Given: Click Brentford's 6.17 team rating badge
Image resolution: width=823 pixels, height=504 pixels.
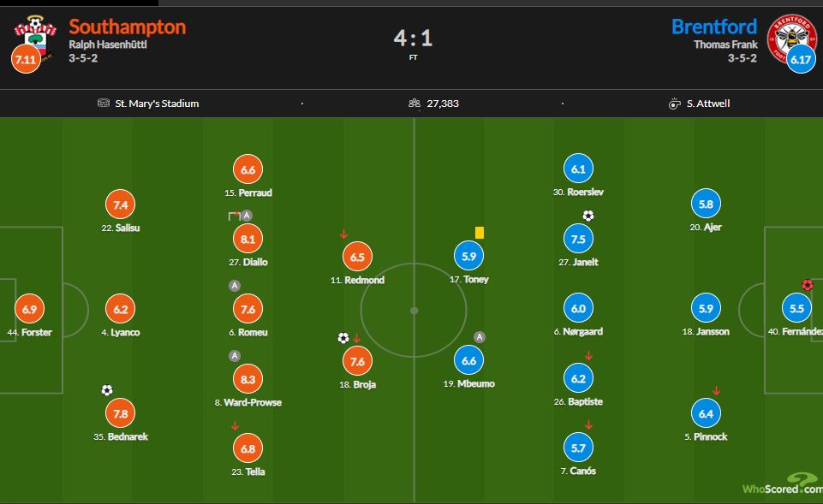Looking at the screenshot, I should tap(799, 61).
